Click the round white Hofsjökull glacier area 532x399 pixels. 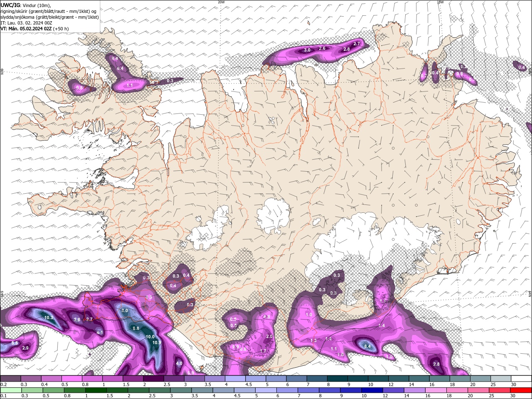pos(273,215)
